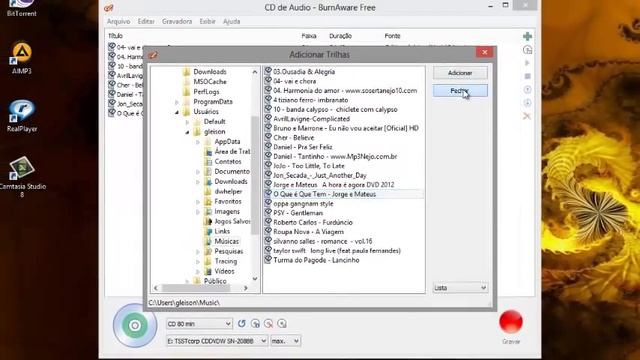Expand the Pesquisas tree node
The width and height of the screenshot is (640, 360).
click(198, 251)
